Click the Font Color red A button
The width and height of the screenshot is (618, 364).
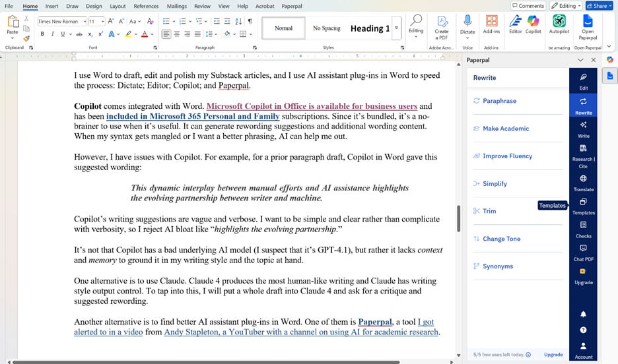pyautogui.click(x=145, y=34)
